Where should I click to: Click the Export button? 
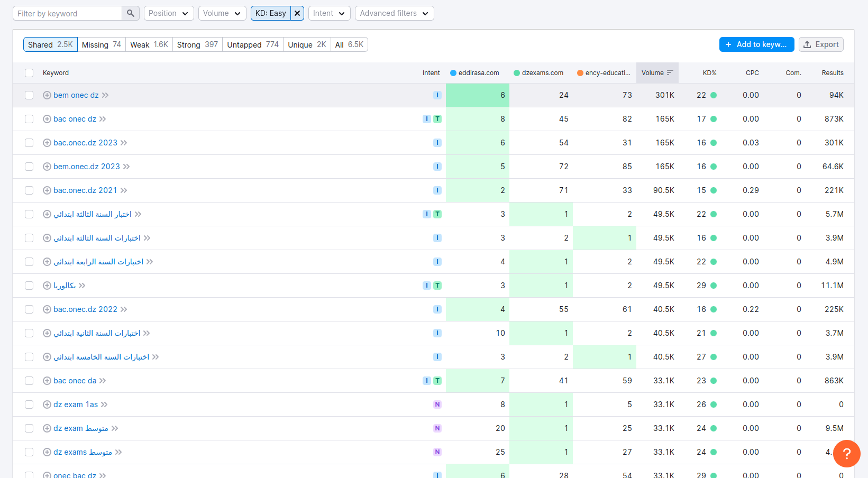(821, 44)
